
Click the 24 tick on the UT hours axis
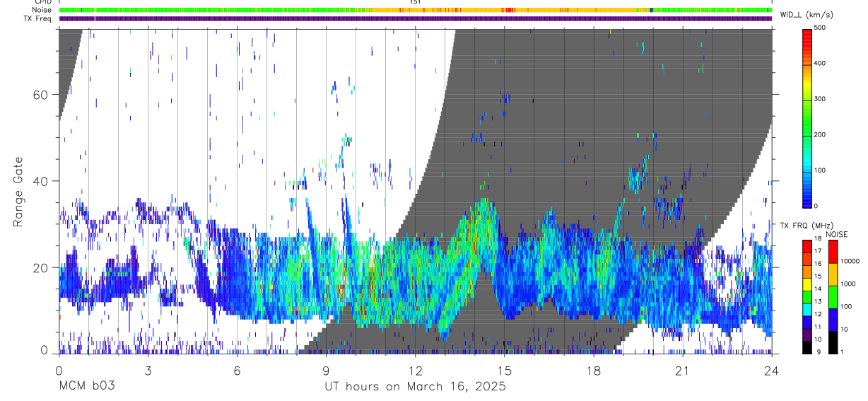coord(772,371)
